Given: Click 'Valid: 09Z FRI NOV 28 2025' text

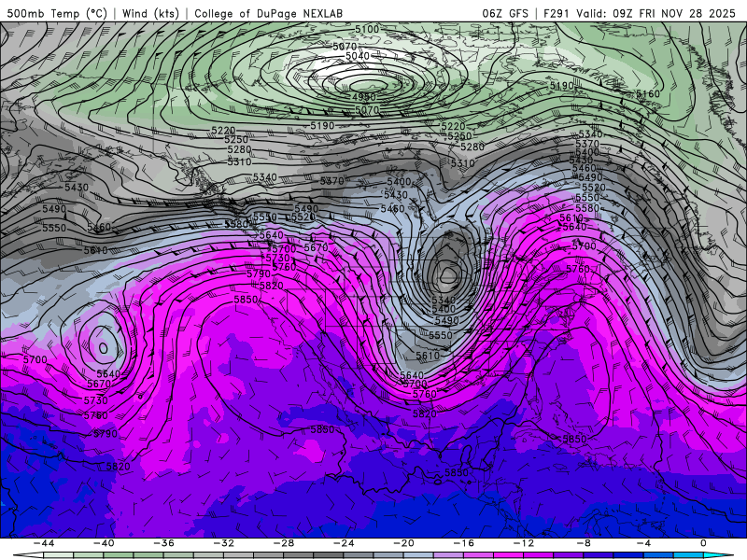Looking at the screenshot, I should tap(656, 13).
